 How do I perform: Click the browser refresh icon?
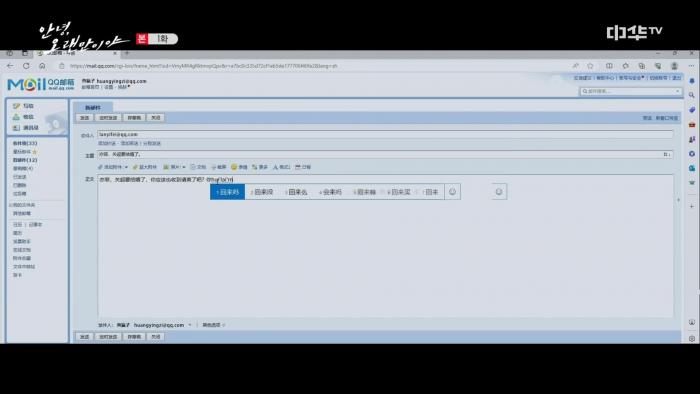(26, 66)
